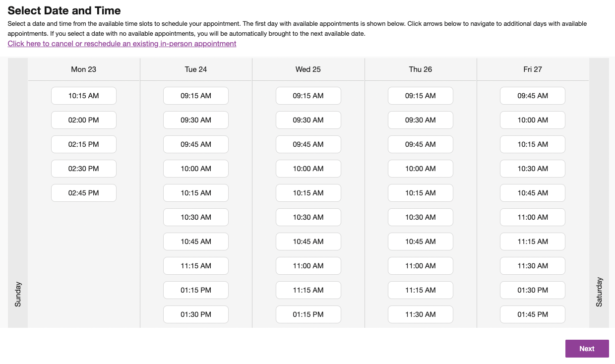
Task: Choose Wednesday's 09:30 AM slot
Action: [308, 120]
